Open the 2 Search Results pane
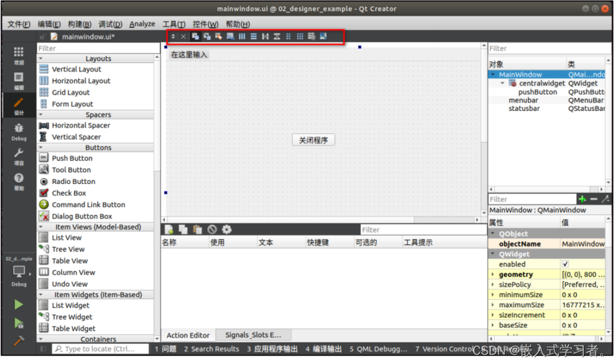 pyautogui.click(x=212, y=349)
